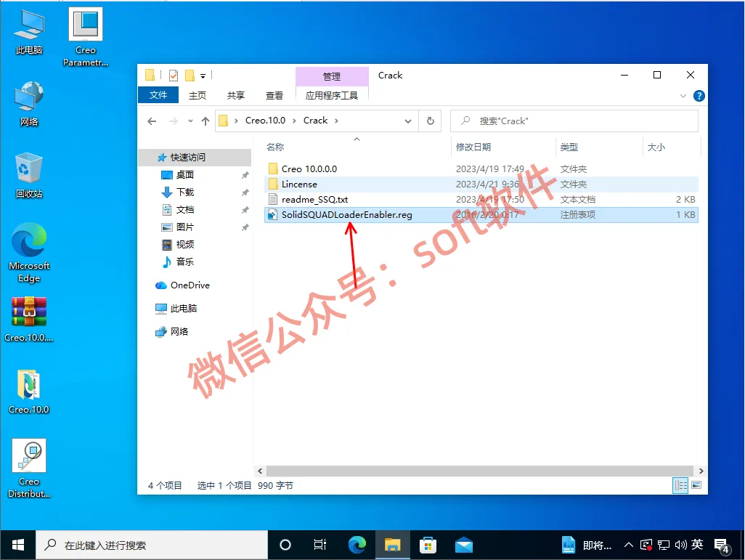Select the Manage (管理) contextual tab
Screen dimensions: 745x560
click(332, 76)
